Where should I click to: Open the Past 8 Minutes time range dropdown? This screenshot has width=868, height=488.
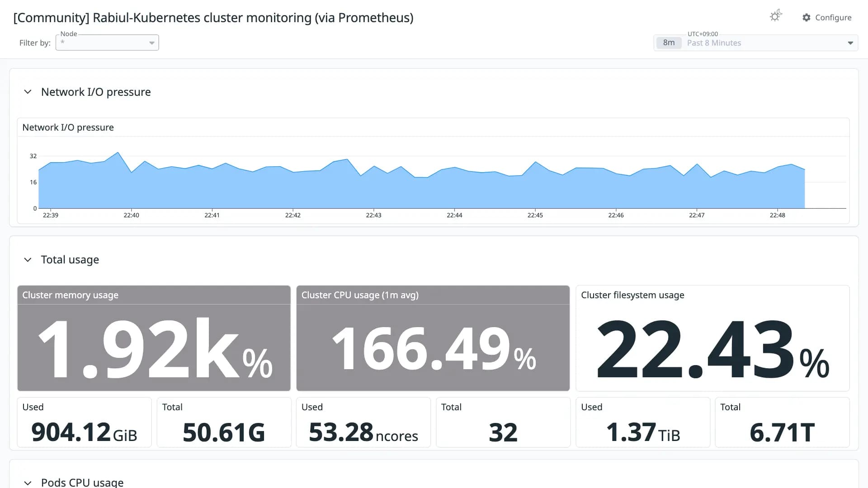point(756,43)
